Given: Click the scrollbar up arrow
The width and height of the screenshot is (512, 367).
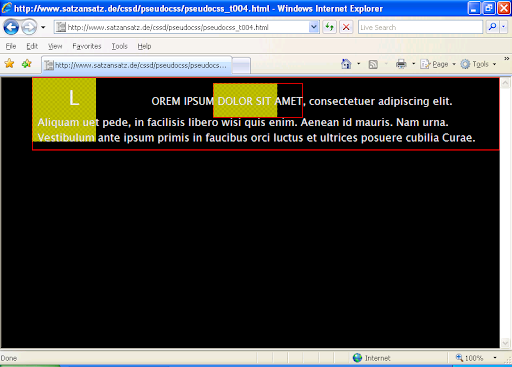Looking at the screenshot, I should point(505,83).
